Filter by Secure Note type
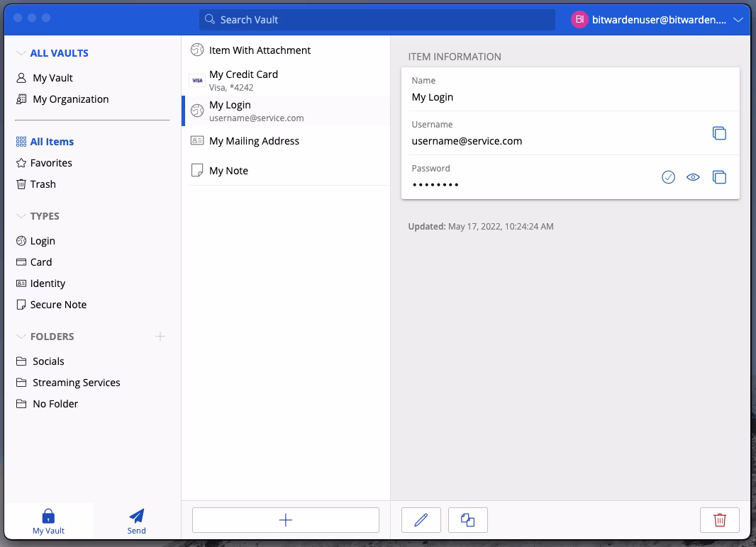Screen dimensions: 756x547 pos(58,305)
